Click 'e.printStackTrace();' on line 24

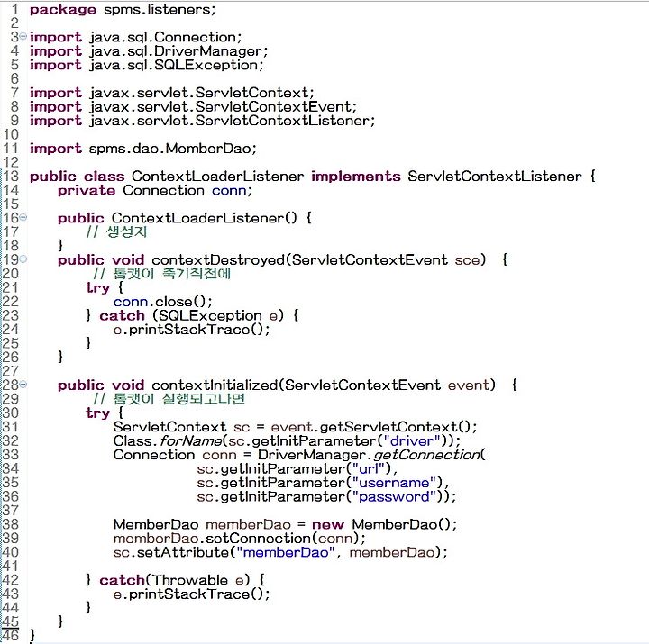[191, 330]
